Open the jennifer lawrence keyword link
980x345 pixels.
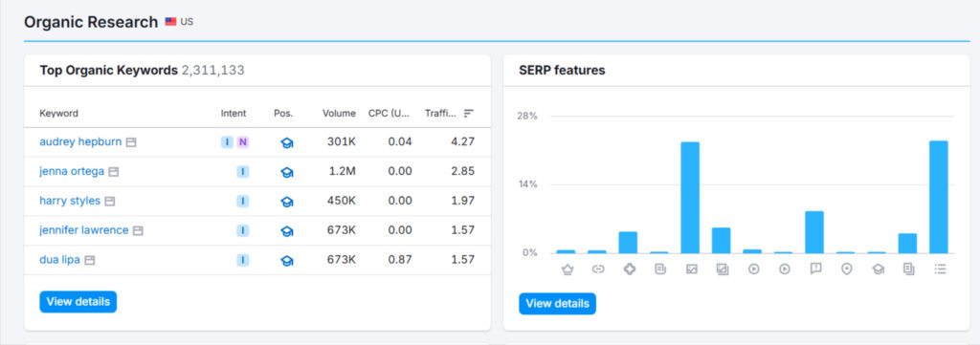(84, 230)
